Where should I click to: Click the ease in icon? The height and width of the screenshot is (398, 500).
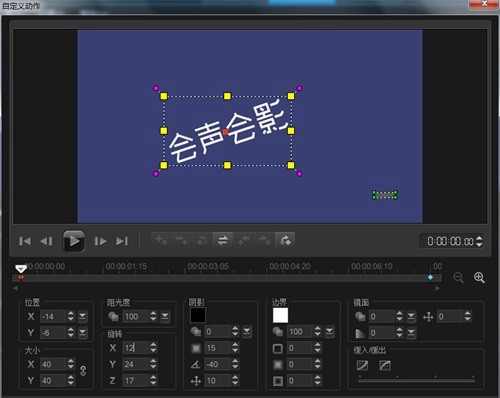(x=362, y=365)
